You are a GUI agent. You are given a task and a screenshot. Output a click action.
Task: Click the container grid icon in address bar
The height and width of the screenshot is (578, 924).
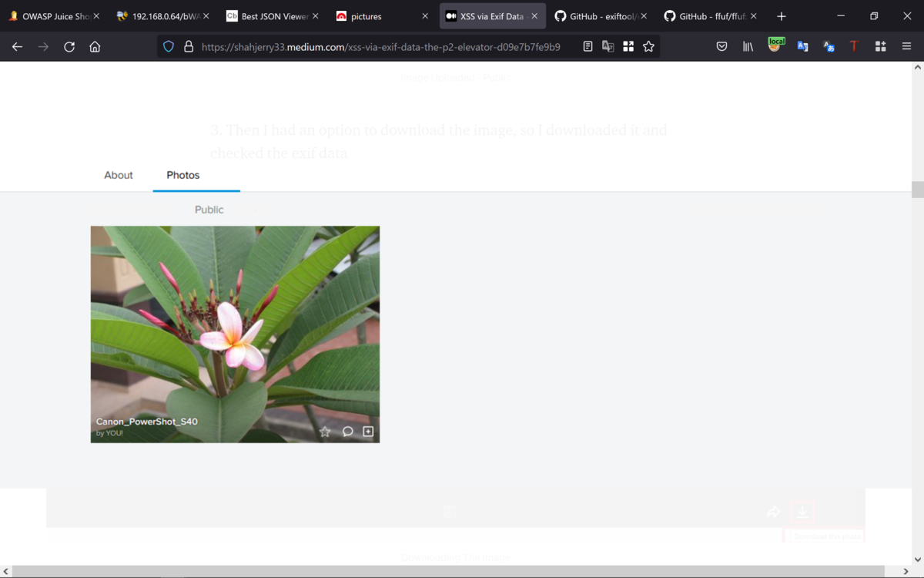[x=628, y=47]
